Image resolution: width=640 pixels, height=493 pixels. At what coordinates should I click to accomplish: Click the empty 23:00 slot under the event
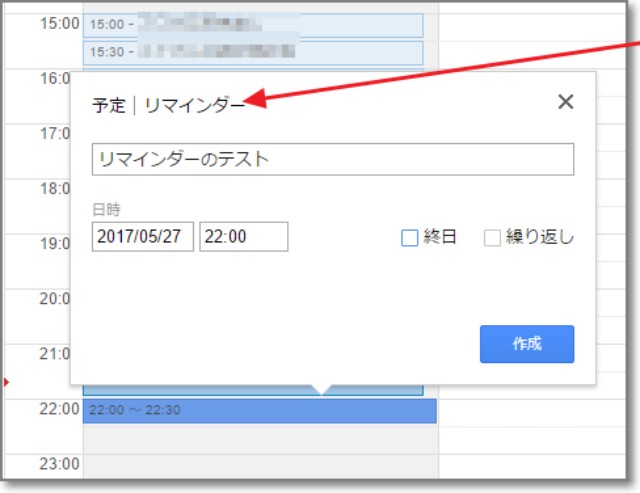point(259,463)
